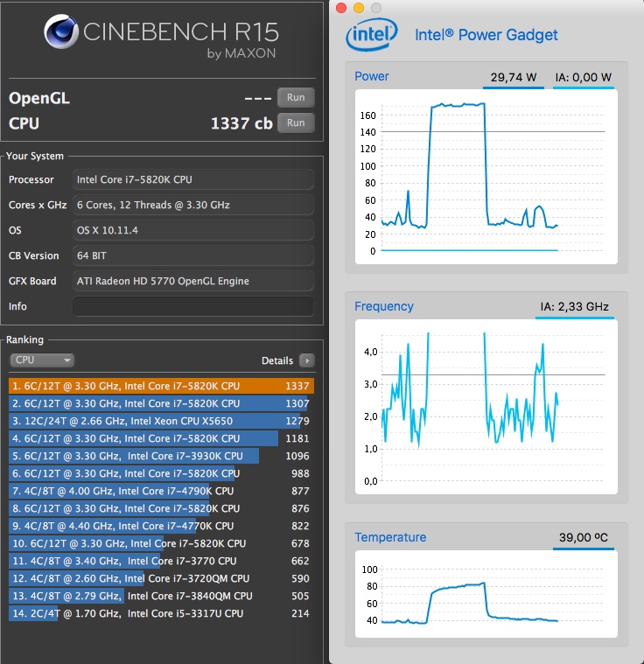Click the Intel logo in Power Gadget
The height and width of the screenshot is (664, 644).
(372, 35)
